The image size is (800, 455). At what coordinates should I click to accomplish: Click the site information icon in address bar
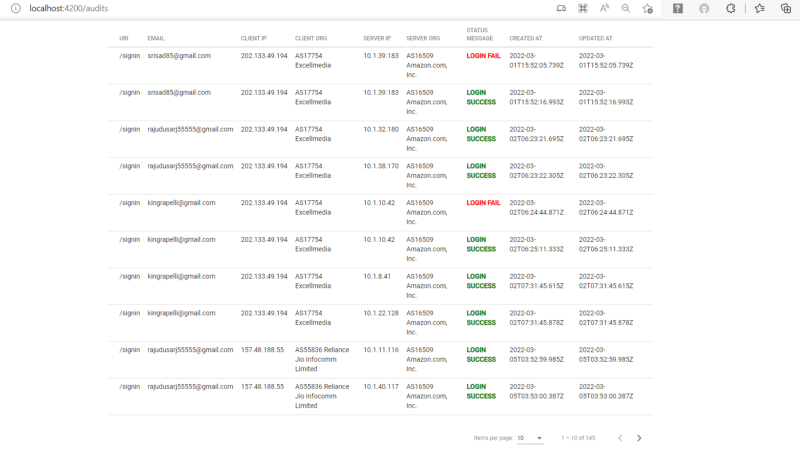16,8
